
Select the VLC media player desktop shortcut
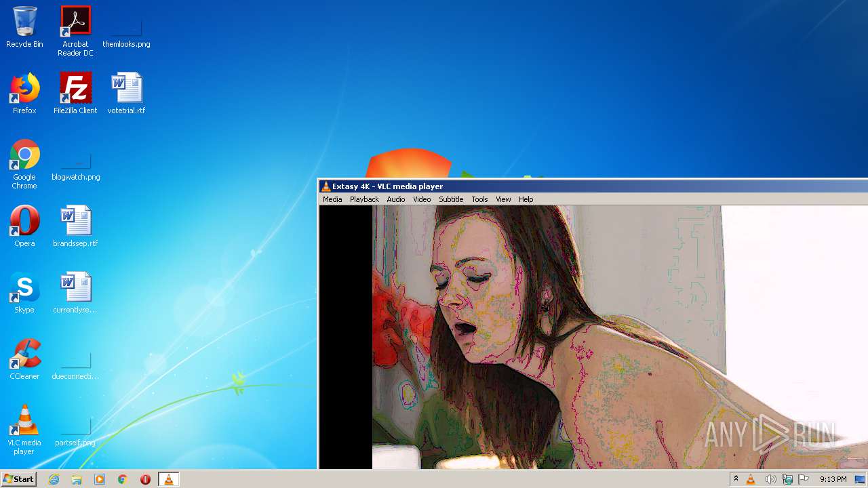pyautogui.click(x=24, y=430)
